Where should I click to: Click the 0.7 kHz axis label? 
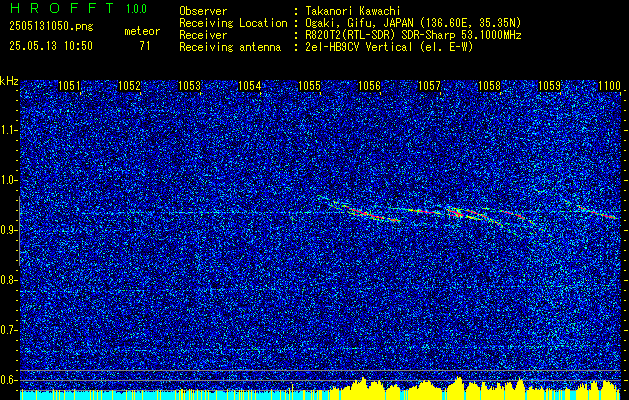(x=8, y=330)
